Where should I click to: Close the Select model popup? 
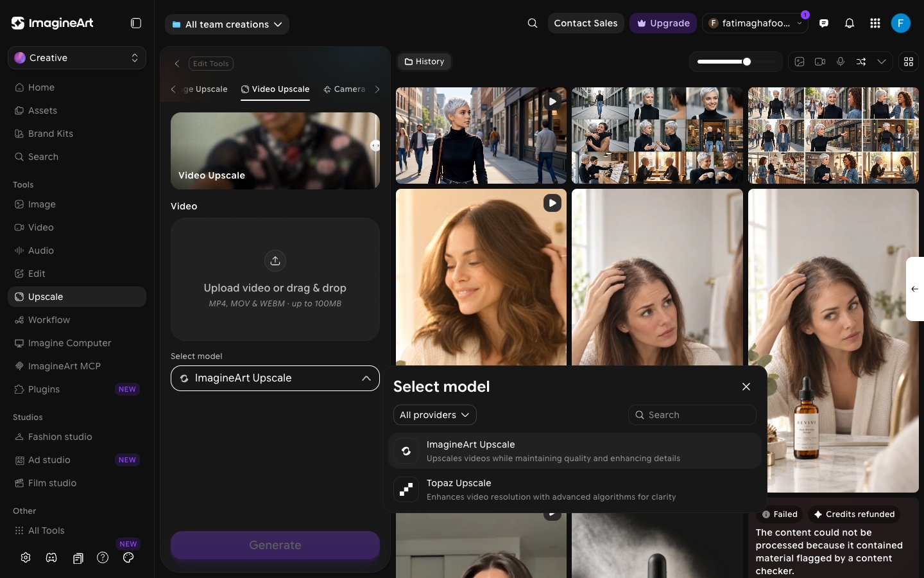[746, 387]
